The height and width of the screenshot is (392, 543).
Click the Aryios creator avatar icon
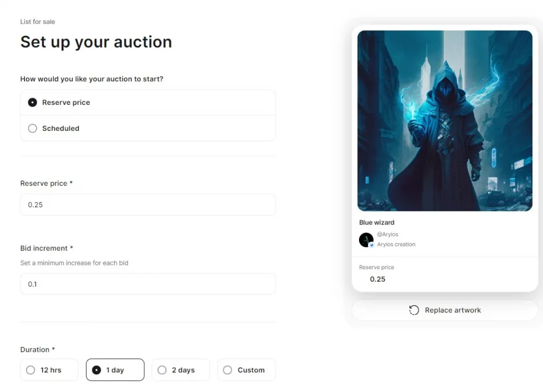click(366, 239)
